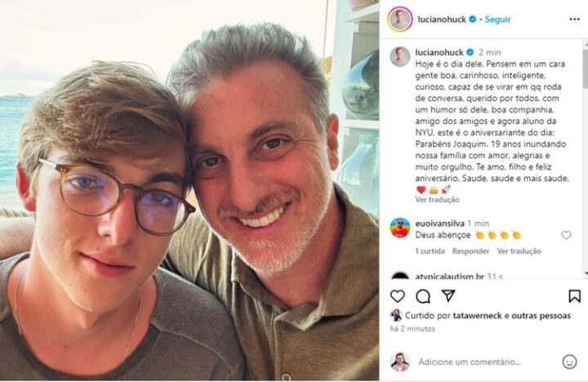Open the emoji picker in the comment box

569,362
